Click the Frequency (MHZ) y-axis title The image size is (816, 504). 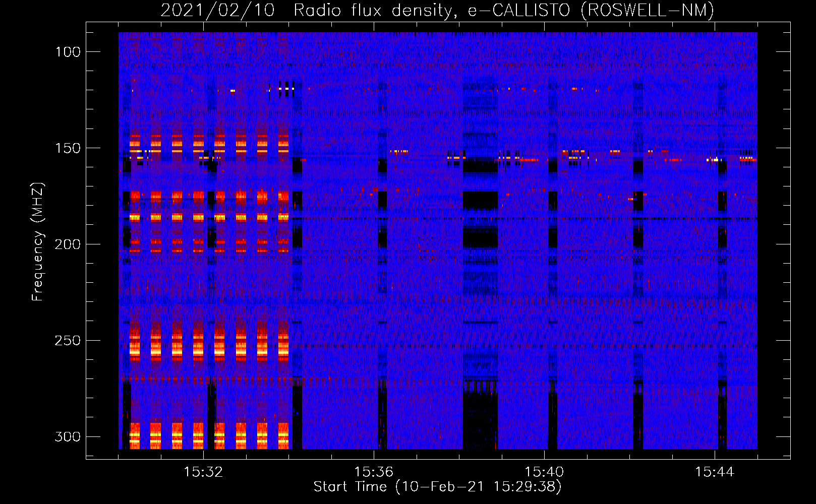coord(38,241)
